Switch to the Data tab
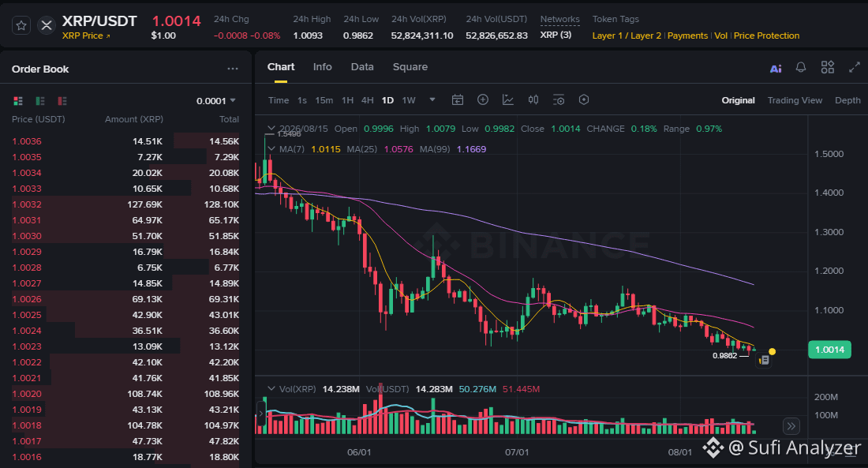Viewport: 868px width, 468px height. tap(362, 67)
